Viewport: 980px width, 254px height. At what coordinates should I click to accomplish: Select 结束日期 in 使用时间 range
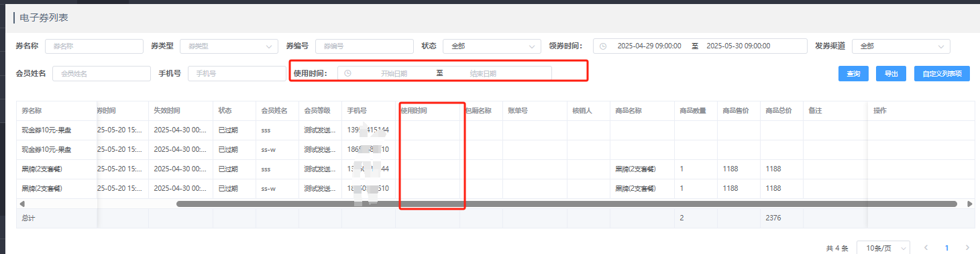pyautogui.click(x=483, y=73)
